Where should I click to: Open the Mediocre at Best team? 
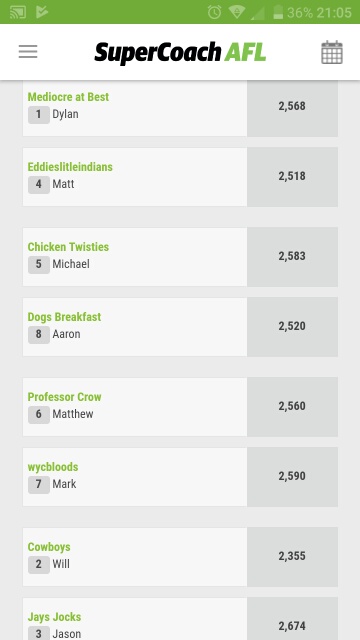coord(68,97)
